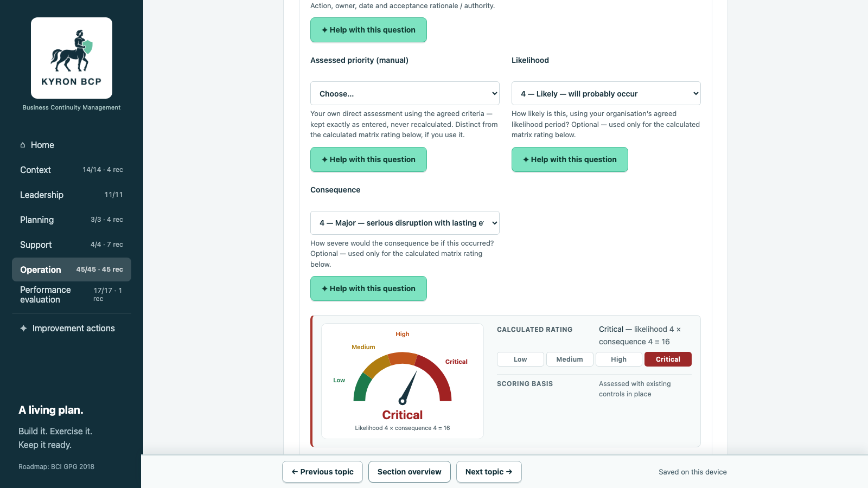Open the Likelihood dropdown

pyautogui.click(x=606, y=93)
